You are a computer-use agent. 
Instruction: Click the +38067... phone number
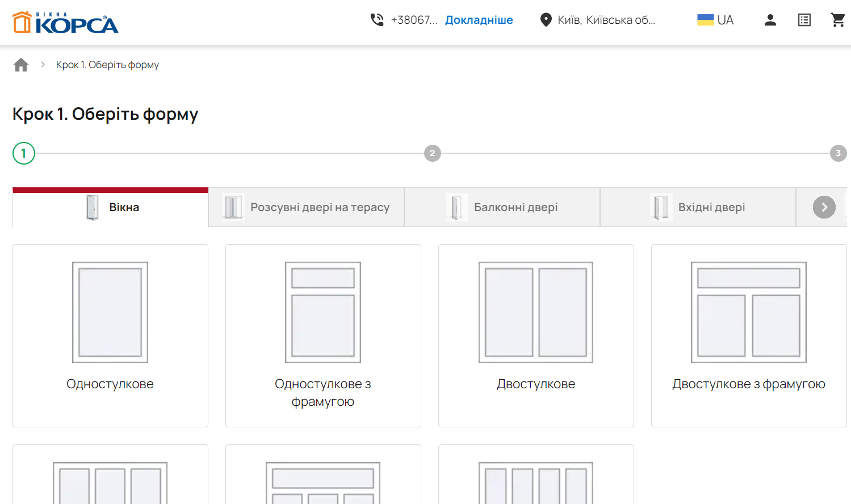point(414,20)
